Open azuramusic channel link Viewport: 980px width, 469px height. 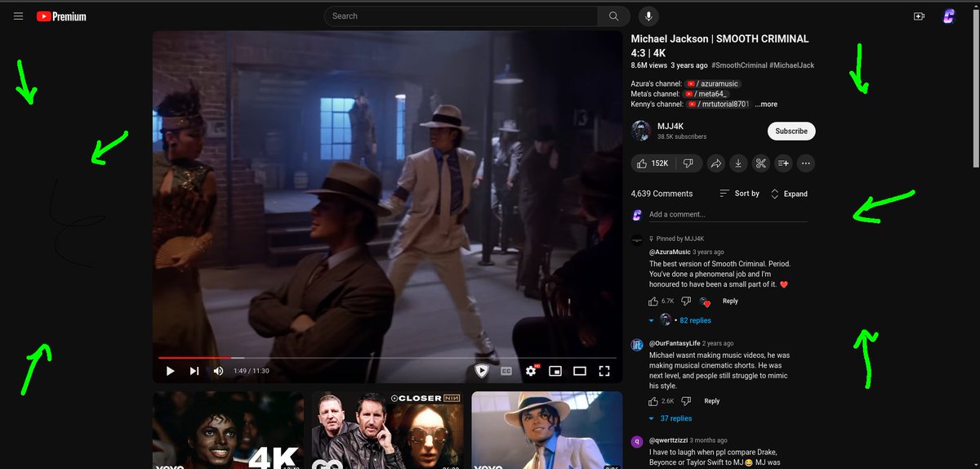713,83
